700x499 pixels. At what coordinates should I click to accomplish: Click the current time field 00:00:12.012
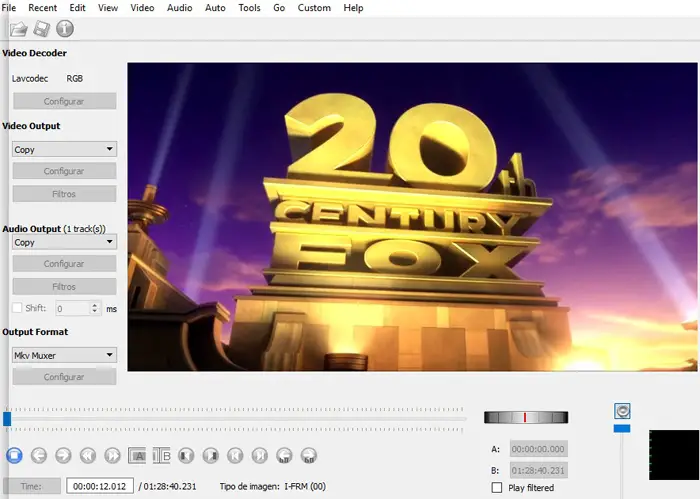[100, 486]
